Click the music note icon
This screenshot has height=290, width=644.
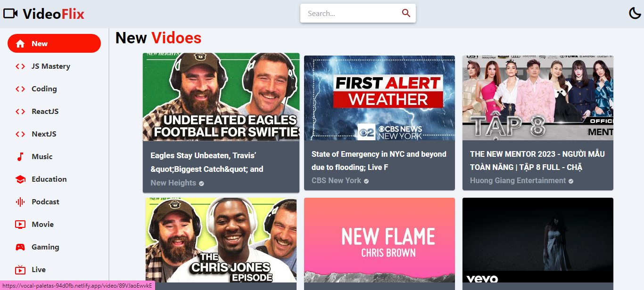[x=20, y=157]
